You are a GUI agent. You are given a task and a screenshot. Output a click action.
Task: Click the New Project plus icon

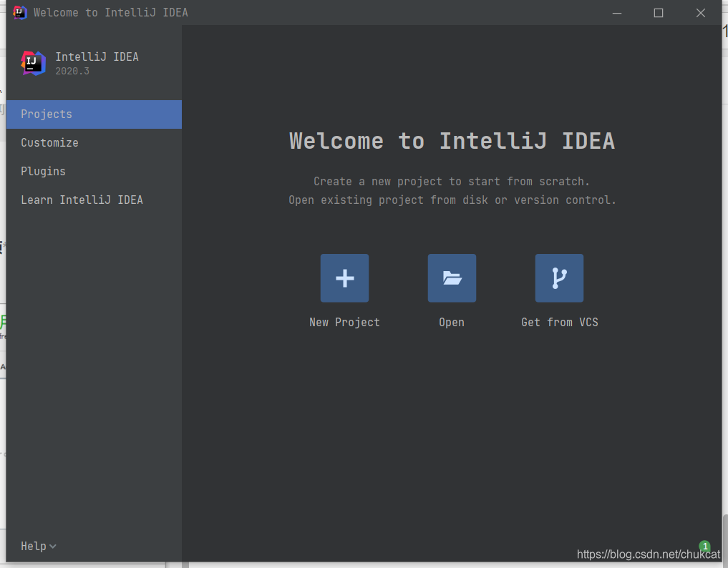tap(344, 278)
